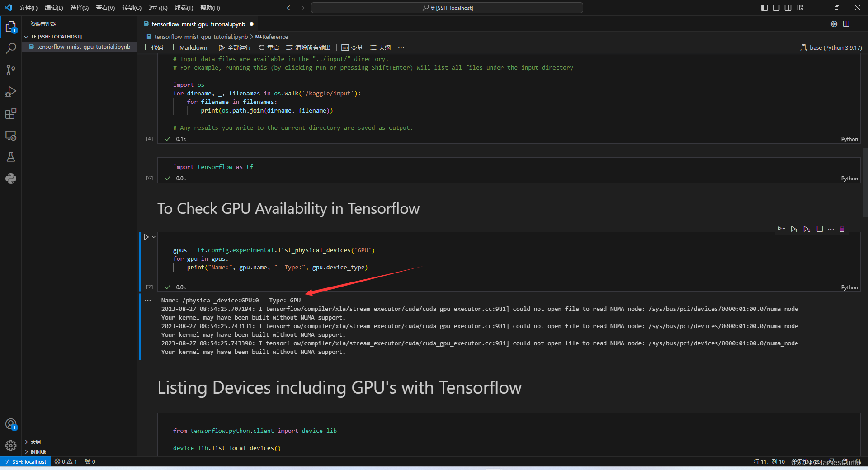
Task: Toggle the secondary side bar
Action: click(x=788, y=8)
